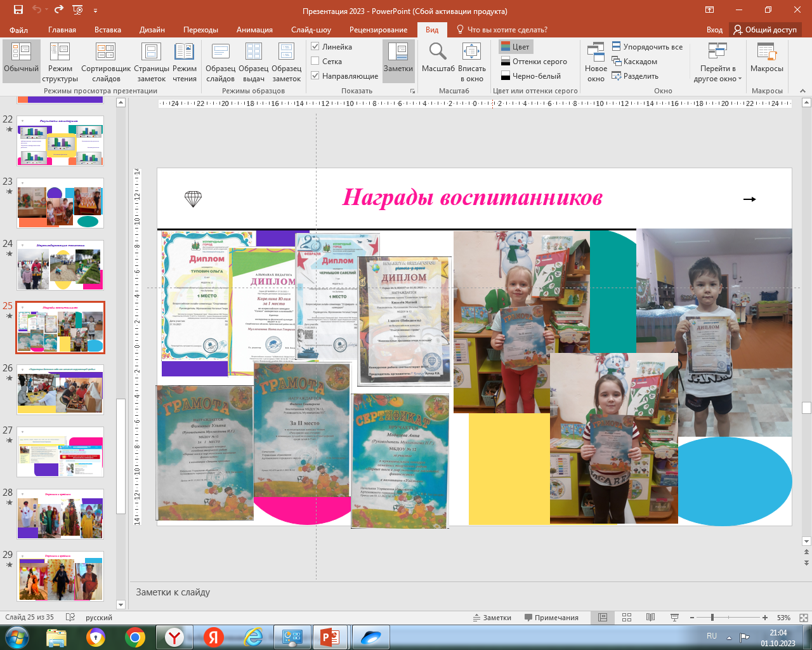
Task: Open reading view from status bar
Action: click(x=650, y=618)
